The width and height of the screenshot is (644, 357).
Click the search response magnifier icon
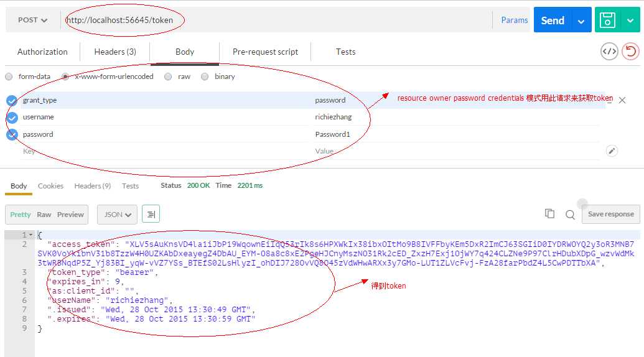pos(570,215)
